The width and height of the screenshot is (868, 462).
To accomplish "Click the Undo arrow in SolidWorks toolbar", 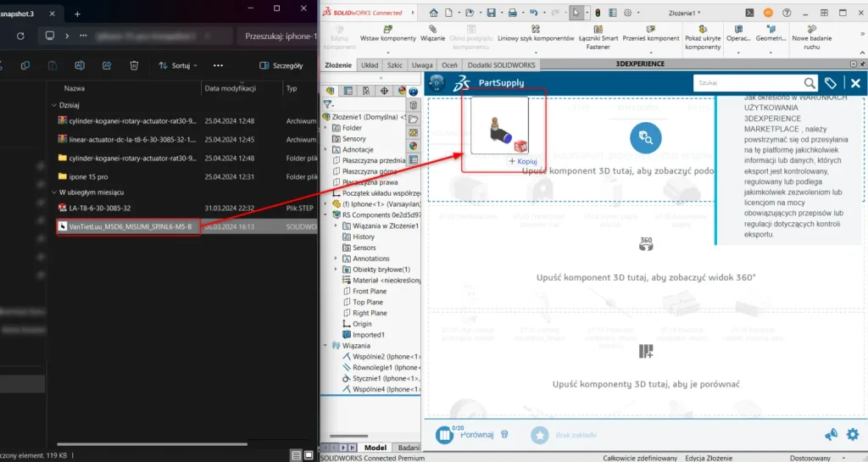I will pyautogui.click(x=534, y=13).
